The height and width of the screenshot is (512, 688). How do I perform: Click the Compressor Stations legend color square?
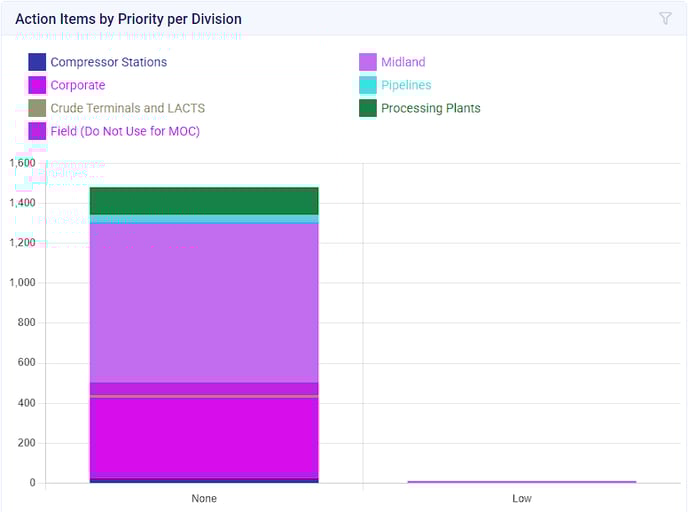pos(37,62)
